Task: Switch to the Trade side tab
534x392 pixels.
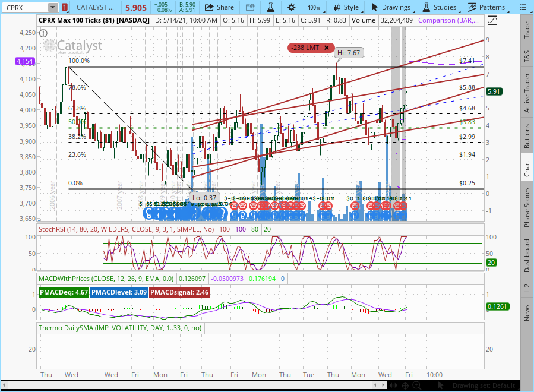Action: (527, 31)
